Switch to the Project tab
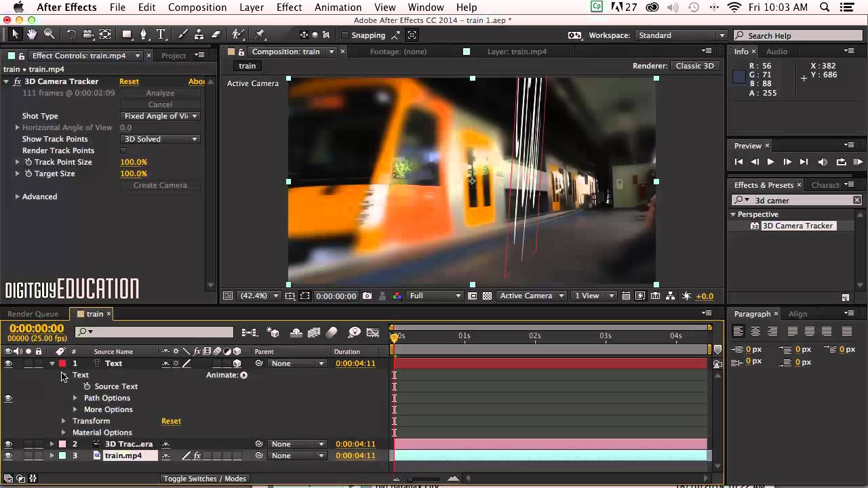The width and height of the screenshot is (868, 488). click(174, 56)
